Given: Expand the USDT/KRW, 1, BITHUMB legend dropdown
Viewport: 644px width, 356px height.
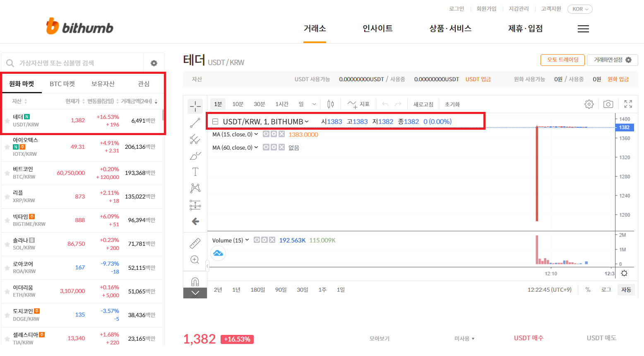Looking at the screenshot, I should [307, 121].
